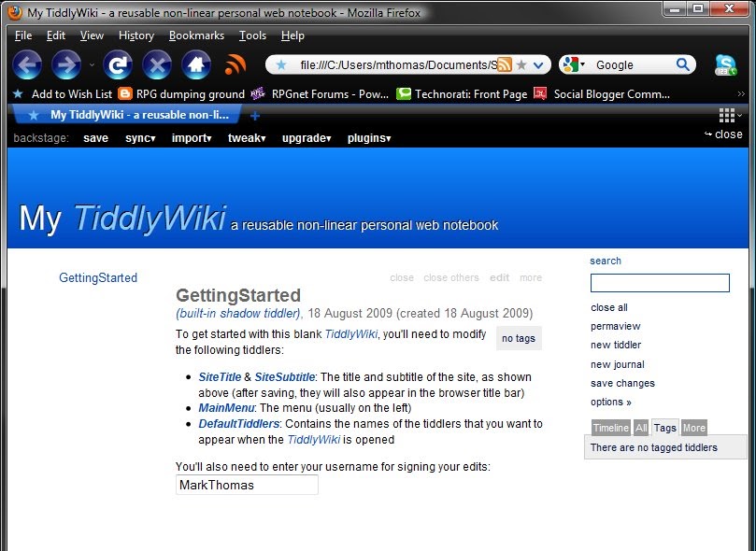This screenshot has width=756, height=551.
Task: Click the Skype icon at top right
Action: (727, 64)
